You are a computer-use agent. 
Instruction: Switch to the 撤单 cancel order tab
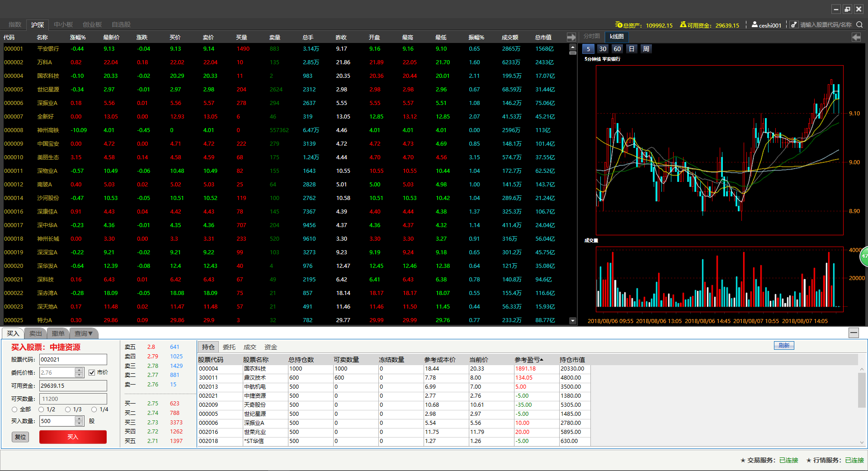[x=58, y=333]
